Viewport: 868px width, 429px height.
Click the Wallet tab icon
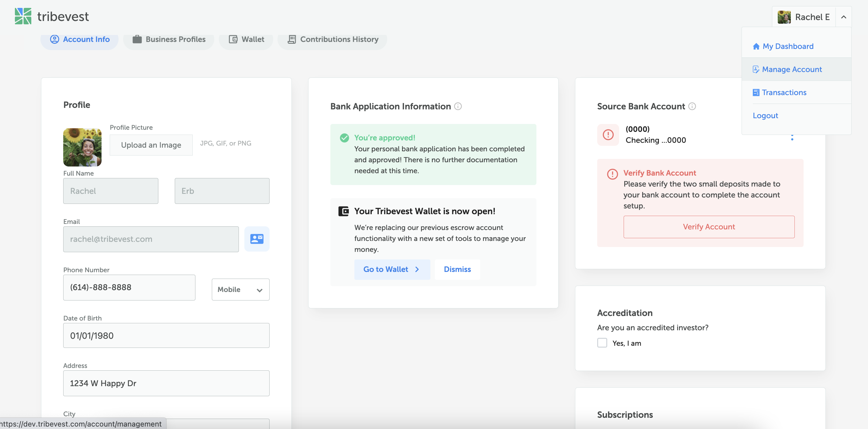point(233,39)
